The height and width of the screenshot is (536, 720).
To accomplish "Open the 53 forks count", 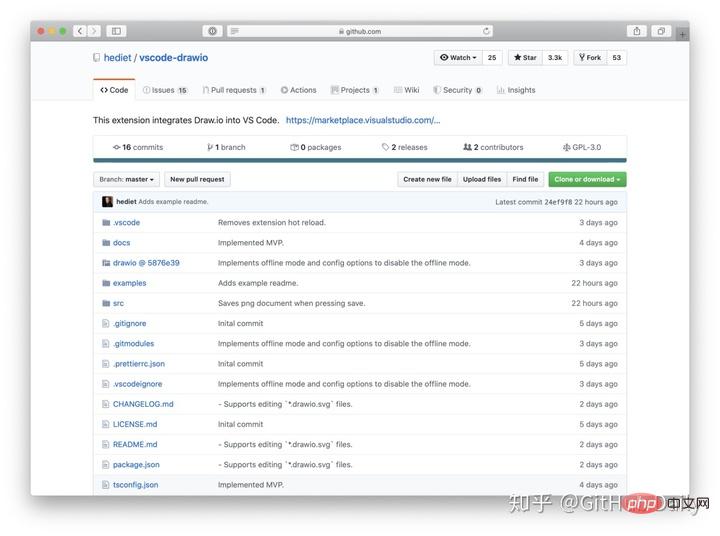I will 617,57.
